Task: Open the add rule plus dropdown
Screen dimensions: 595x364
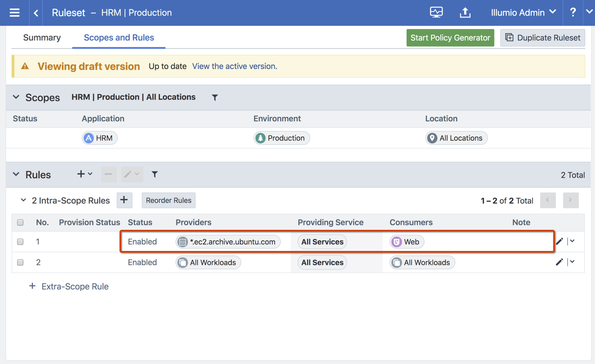Action: 85,174
